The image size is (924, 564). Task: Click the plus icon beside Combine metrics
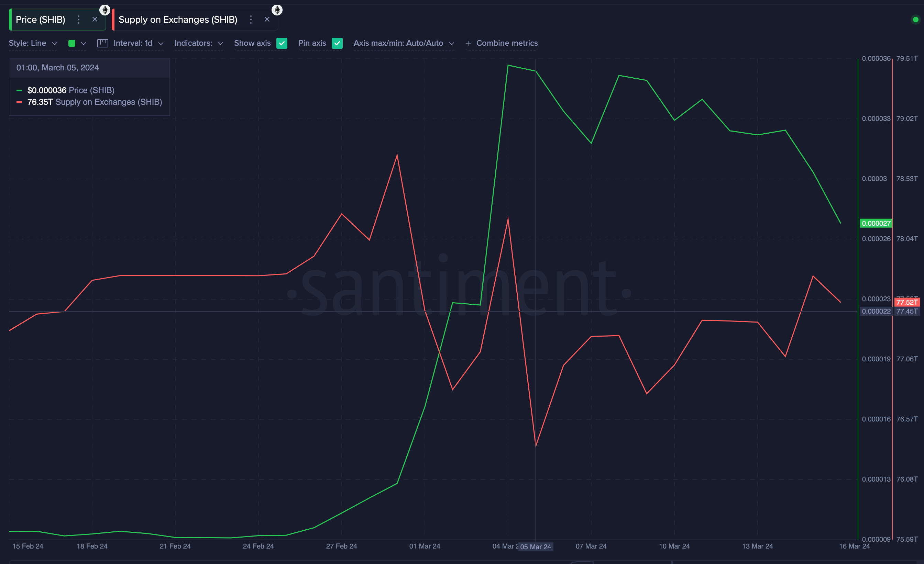click(x=467, y=43)
